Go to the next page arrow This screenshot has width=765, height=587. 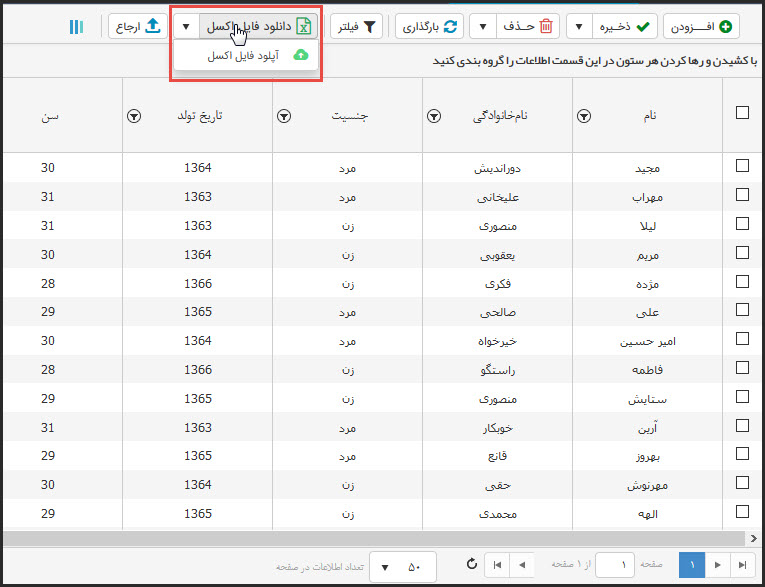(717, 565)
